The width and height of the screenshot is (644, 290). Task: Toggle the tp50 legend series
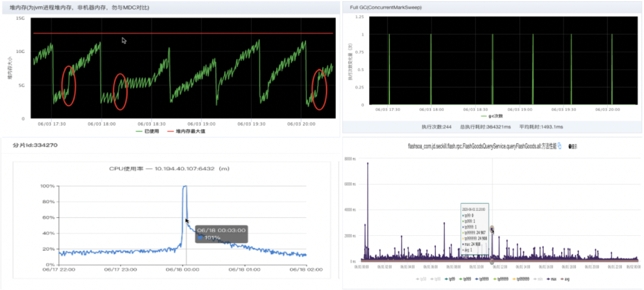[x=421, y=279]
